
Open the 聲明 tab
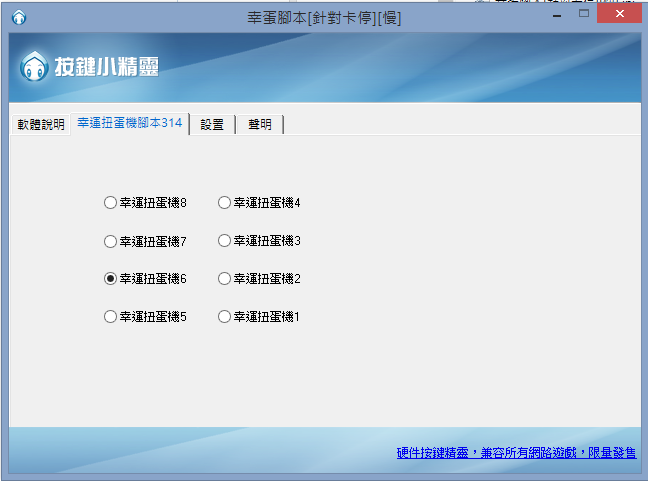[x=260, y=125]
